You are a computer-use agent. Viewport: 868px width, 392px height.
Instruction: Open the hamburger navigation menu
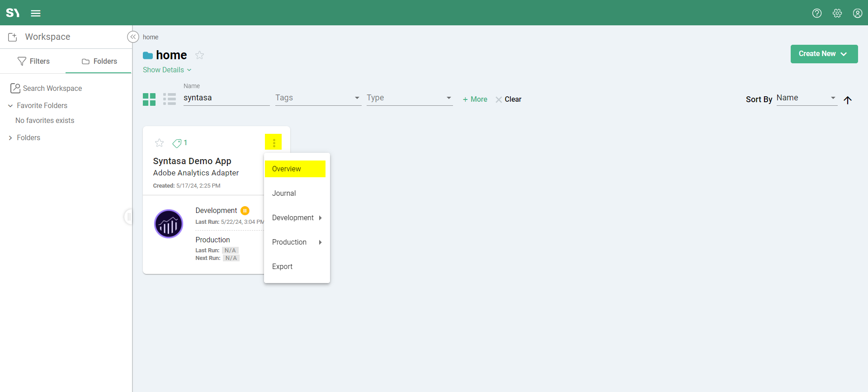(x=36, y=13)
